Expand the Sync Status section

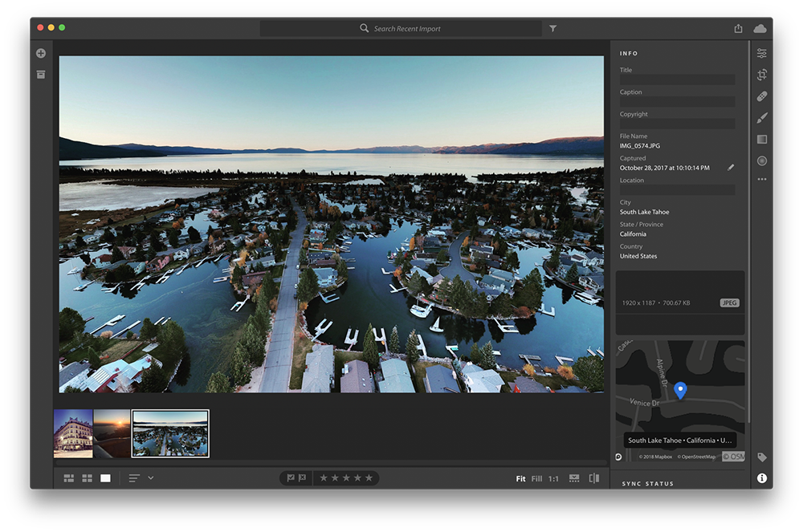[647, 483]
